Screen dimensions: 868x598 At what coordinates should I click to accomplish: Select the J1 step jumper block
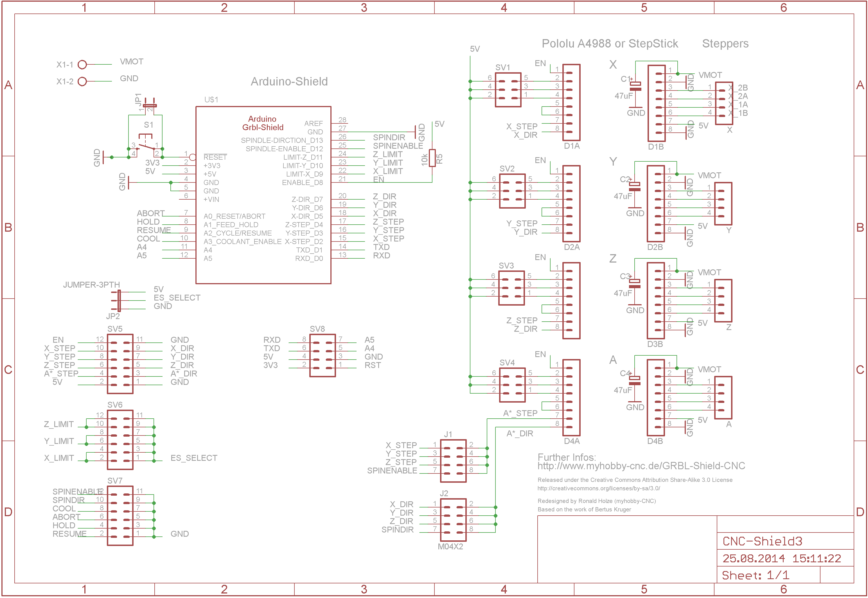click(x=453, y=461)
